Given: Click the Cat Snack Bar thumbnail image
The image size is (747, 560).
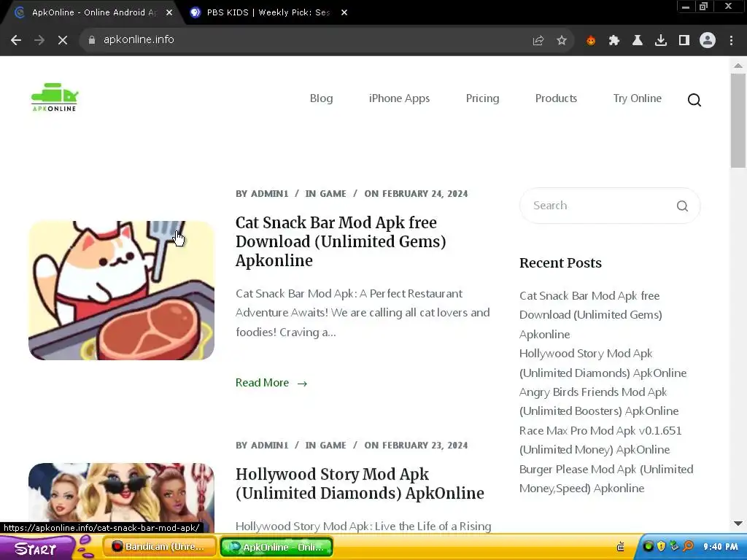Looking at the screenshot, I should [x=122, y=290].
